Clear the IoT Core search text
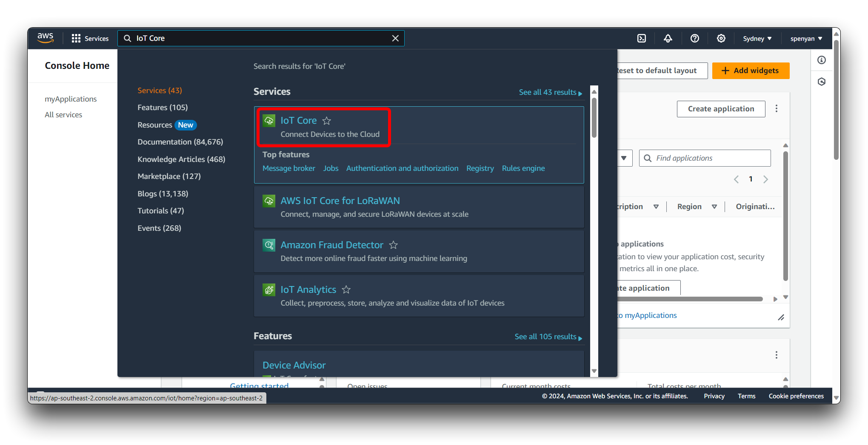 tap(395, 39)
